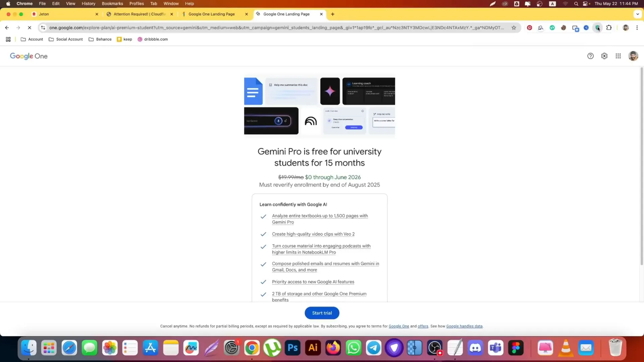Click the Start trial button
Image resolution: width=644 pixels, height=362 pixels.
click(322, 313)
